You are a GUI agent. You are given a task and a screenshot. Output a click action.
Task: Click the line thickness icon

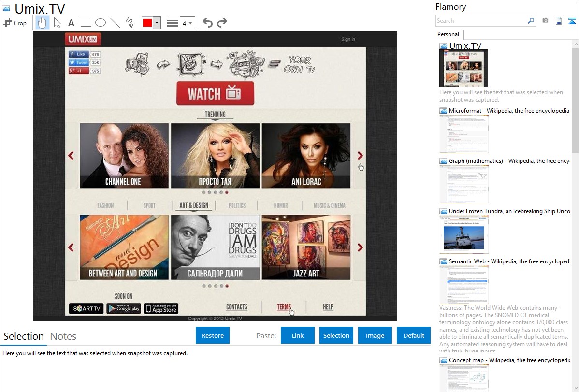[173, 23]
